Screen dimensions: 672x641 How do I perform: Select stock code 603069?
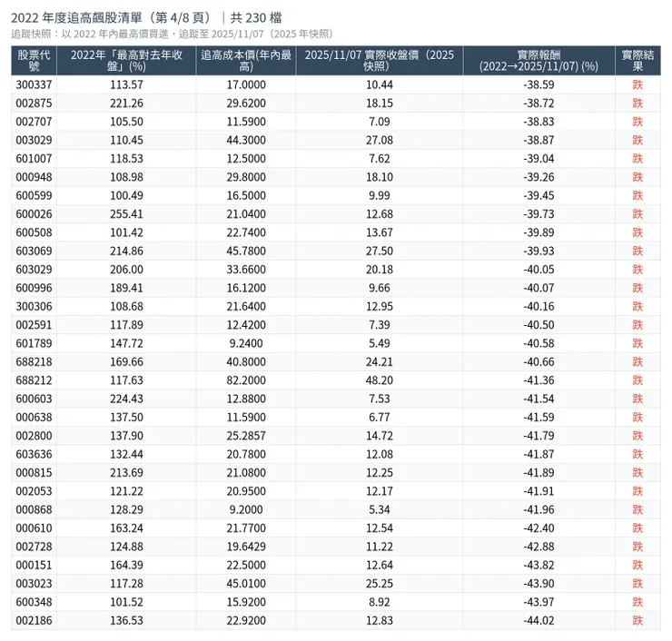click(x=34, y=251)
